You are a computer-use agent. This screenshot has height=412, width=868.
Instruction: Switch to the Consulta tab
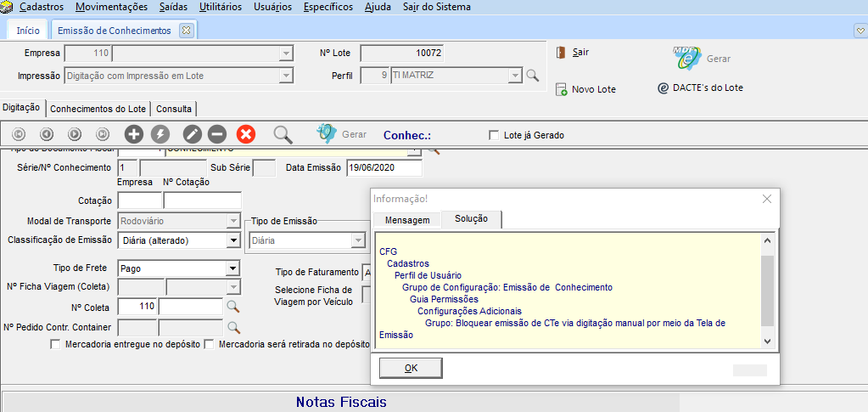(x=174, y=110)
